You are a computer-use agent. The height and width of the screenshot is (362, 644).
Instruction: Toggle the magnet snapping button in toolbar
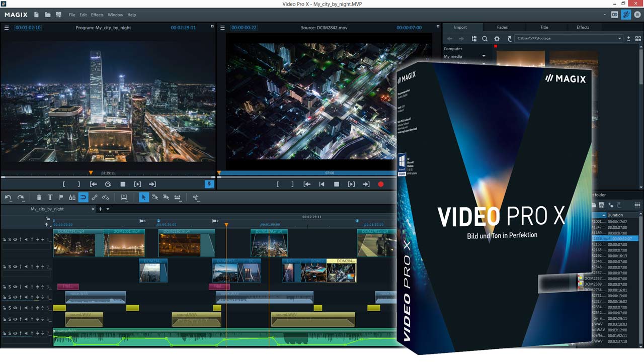pyautogui.click(x=83, y=198)
